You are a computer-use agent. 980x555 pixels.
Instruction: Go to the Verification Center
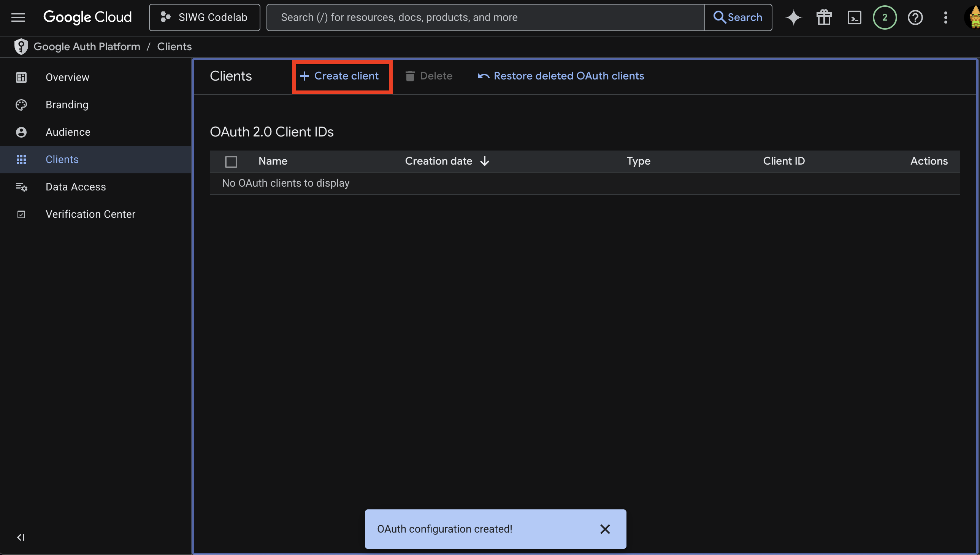point(90,214)
